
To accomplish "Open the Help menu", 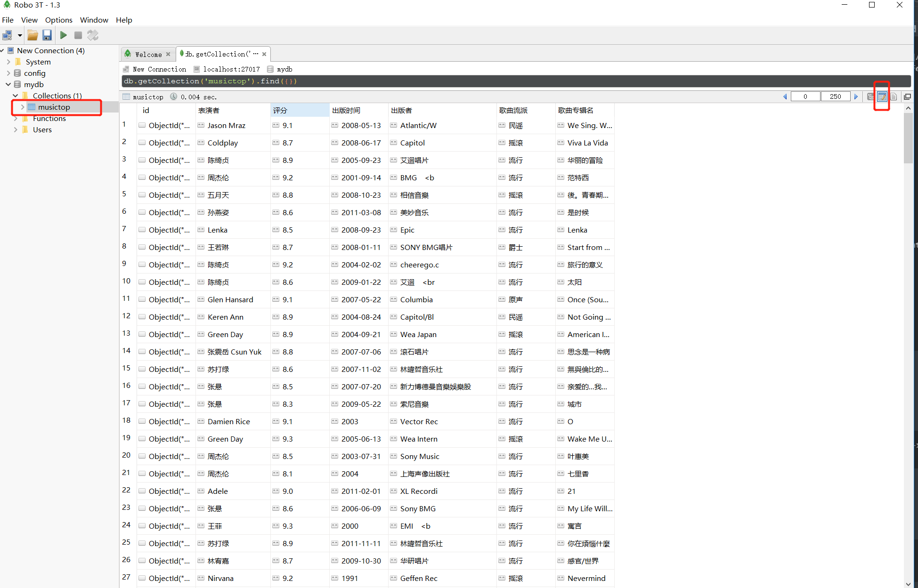I will [x=124, y=20].
